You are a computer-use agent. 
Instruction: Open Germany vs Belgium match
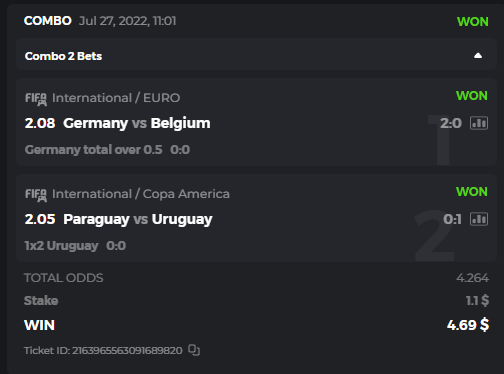tap(137, 123)
